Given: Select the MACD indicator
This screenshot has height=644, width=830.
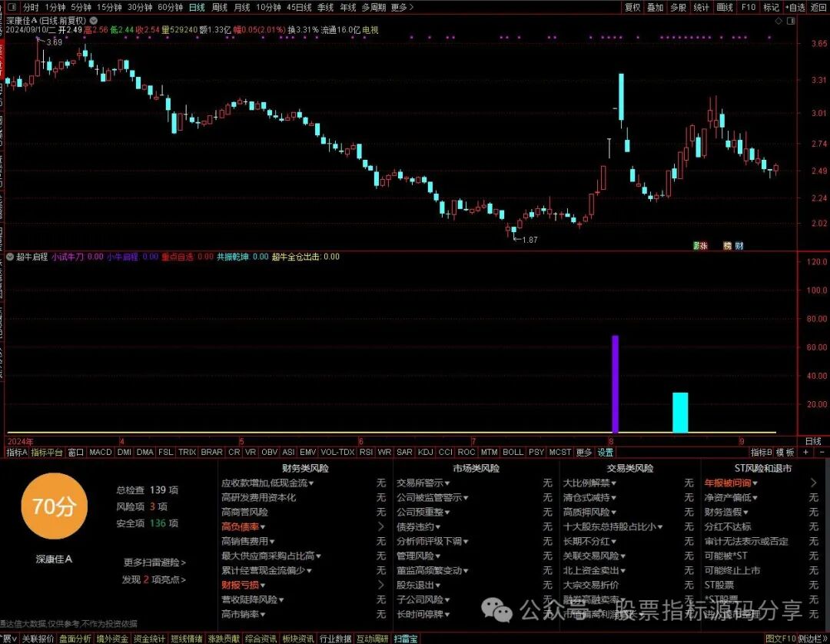Looking at the screenshot, I should click(x=100, y=453).
